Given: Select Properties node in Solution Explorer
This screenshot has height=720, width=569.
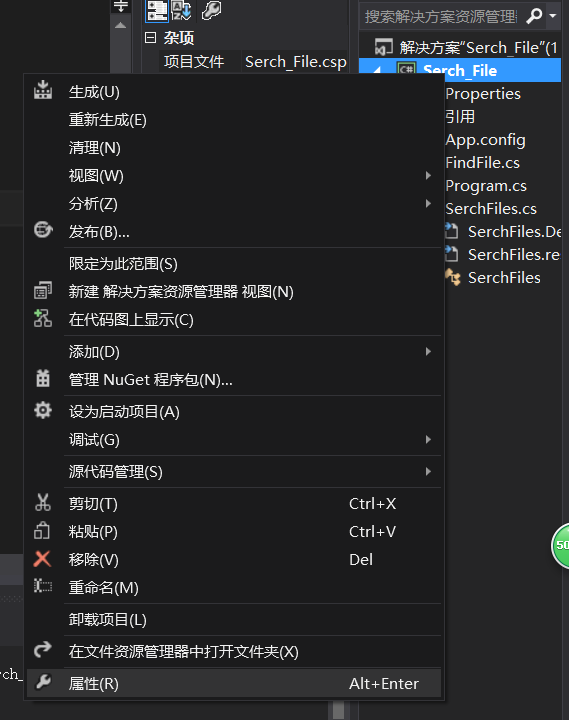Looking at the screenshot, I should pos(483,94).
